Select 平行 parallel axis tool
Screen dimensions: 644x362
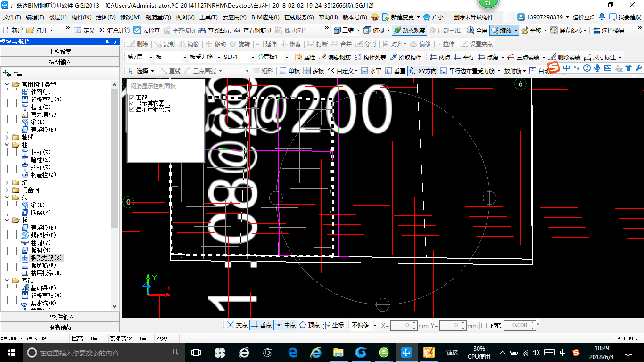pyautogui.click(x=464, y=57)
